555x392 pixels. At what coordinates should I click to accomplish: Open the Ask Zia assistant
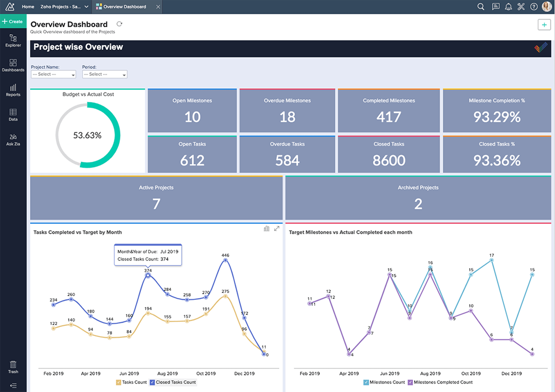point(13,139)
